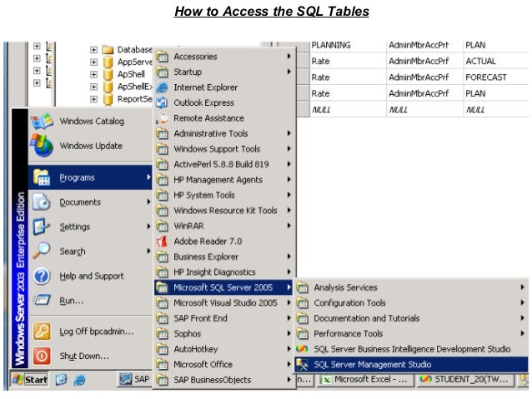The height and width of the screenshot is (399, 532).
Task: Open submenu arrow beside HP System Tools
Action: pos(289,195)
